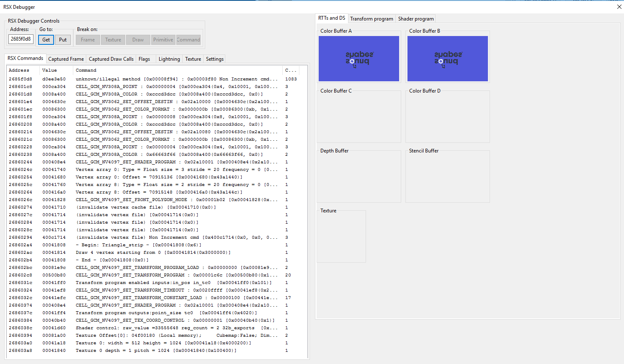Switch to the Captured Frame tab

tap(66, 59)
